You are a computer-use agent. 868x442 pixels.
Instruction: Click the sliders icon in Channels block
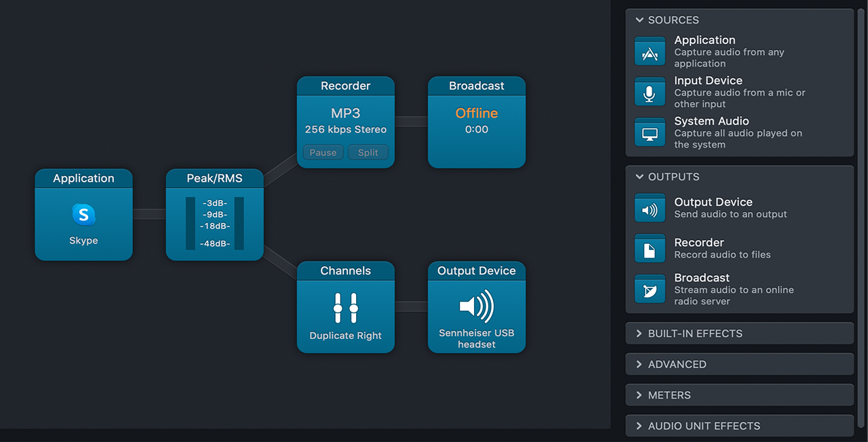coord(345,308)
